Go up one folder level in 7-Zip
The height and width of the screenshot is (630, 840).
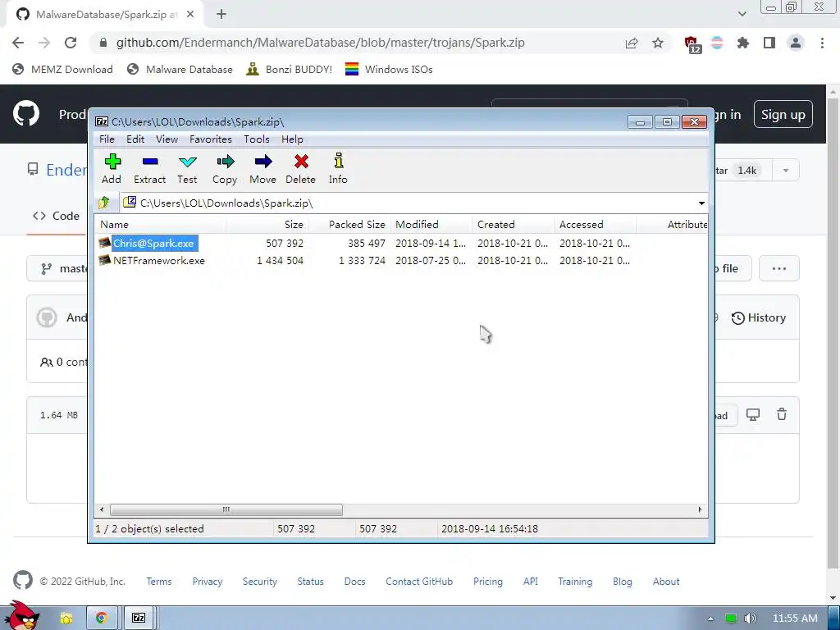point(104,203)
